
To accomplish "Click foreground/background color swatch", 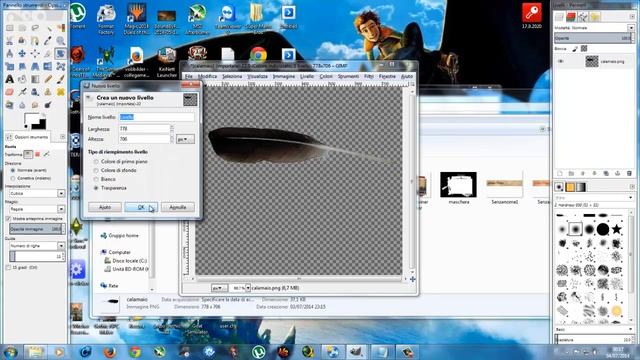I will pyautogui.click(x=35, y=121).
